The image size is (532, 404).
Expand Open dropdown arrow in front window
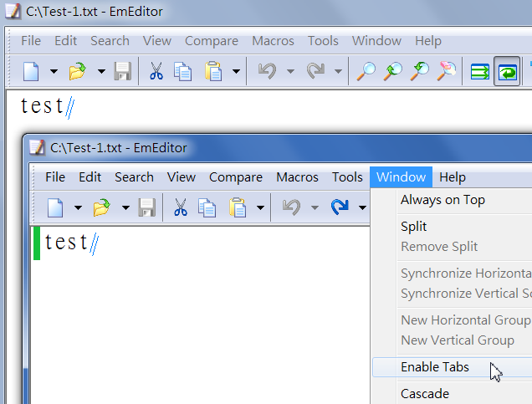click(x=125, y=207)
